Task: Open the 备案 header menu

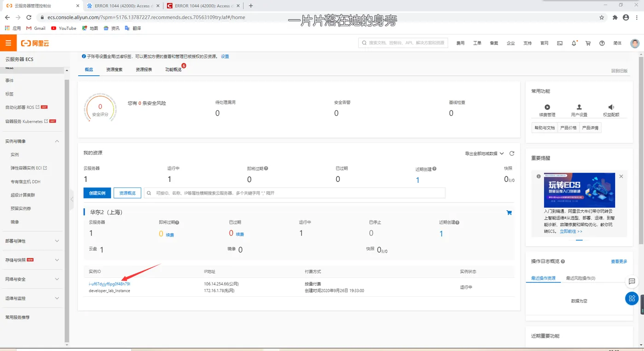Action: pyautogui.click(x=494, y=43)
